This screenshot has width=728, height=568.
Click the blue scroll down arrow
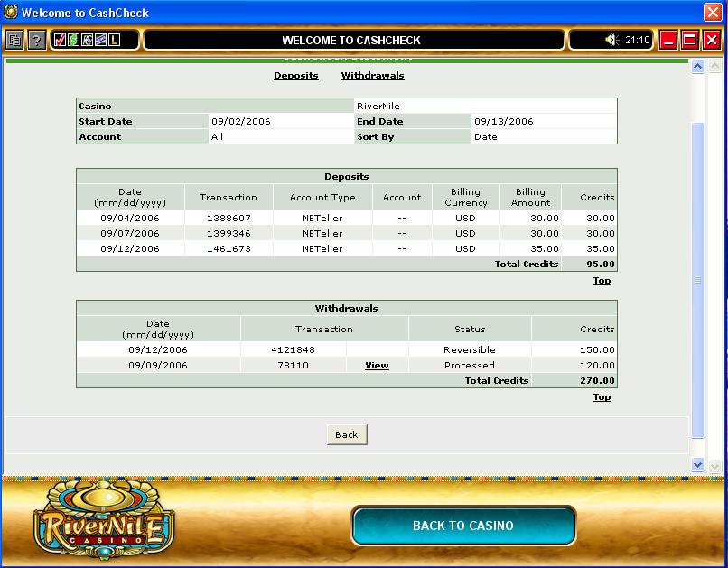tap(697, 464)
